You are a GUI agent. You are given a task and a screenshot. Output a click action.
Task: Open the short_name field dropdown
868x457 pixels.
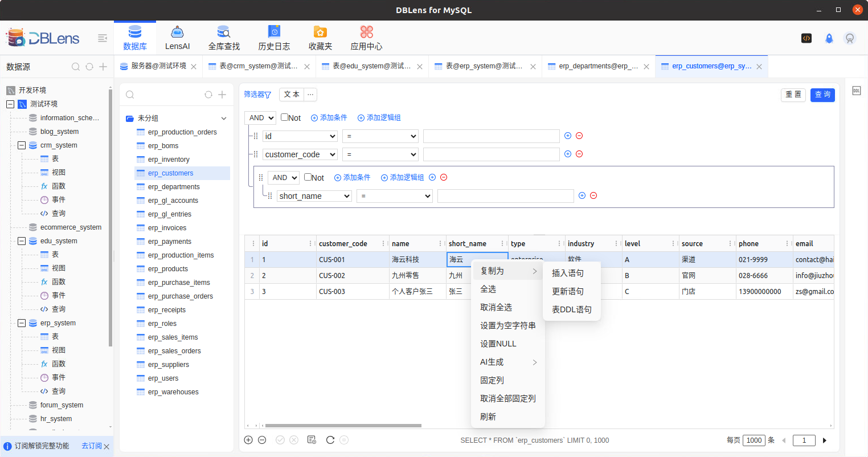314,196
